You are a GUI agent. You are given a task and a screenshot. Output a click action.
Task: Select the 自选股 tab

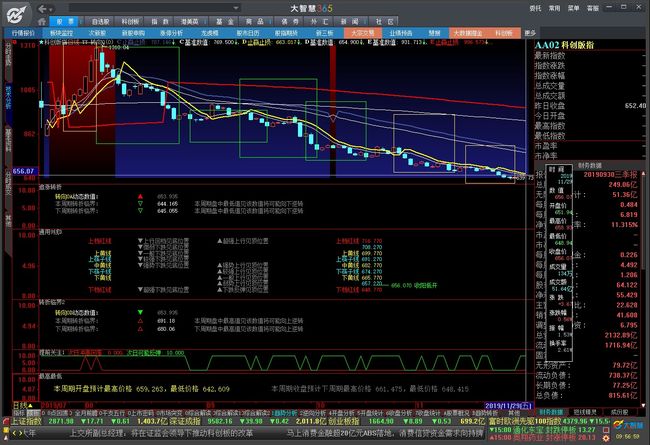pyautogui.click(x=100, y=22)
